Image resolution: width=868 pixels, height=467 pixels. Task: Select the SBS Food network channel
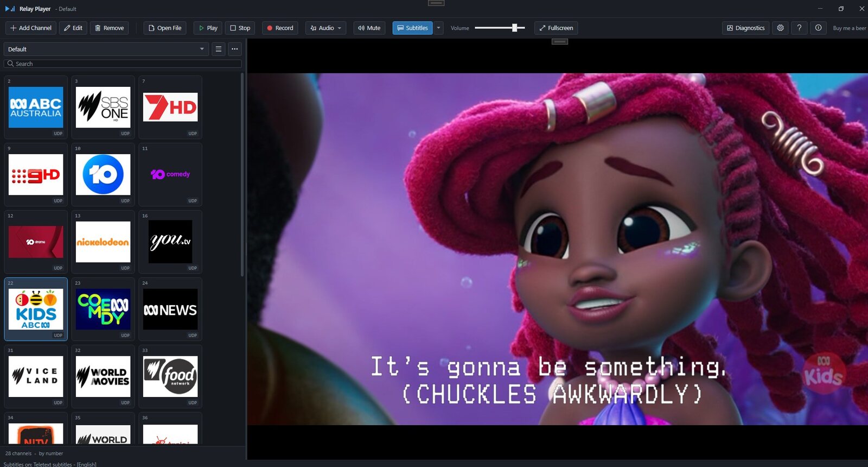click(x=170, y=376)
